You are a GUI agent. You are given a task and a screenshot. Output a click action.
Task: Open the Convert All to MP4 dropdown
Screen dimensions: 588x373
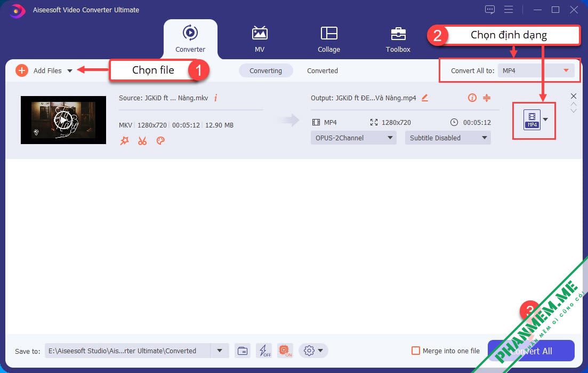click(x=536, y=70)
